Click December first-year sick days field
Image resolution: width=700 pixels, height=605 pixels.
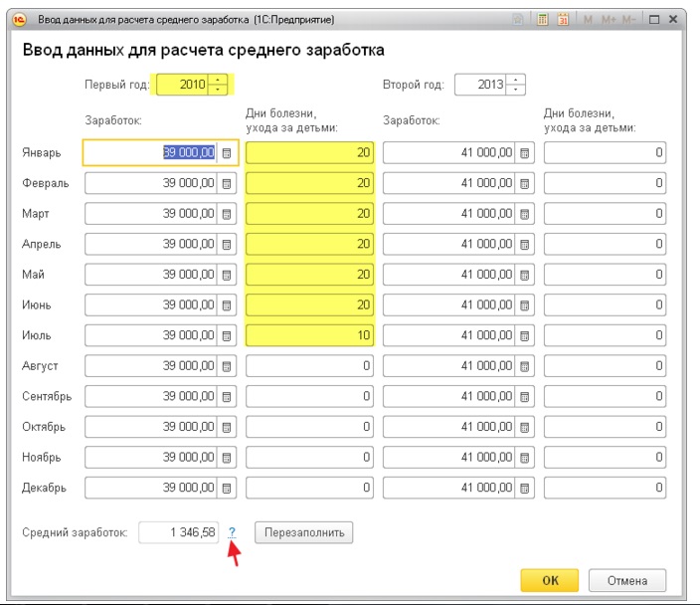[309, 488]
